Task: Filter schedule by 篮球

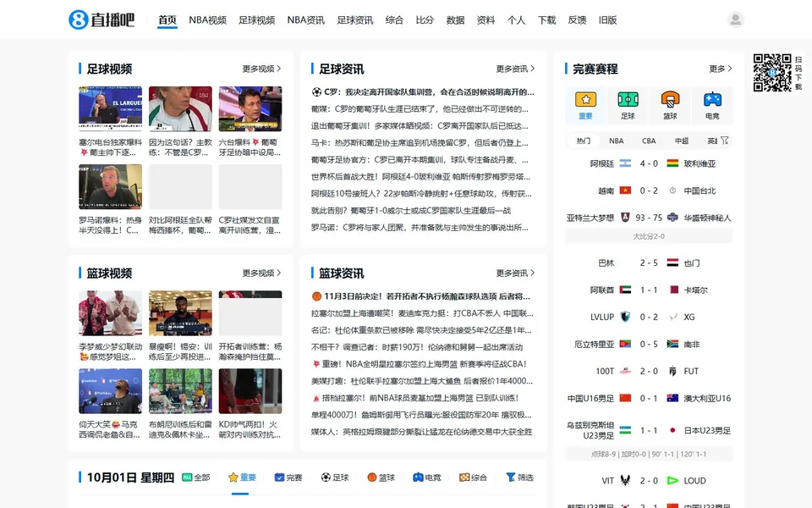Action: (x=381, y=478)
